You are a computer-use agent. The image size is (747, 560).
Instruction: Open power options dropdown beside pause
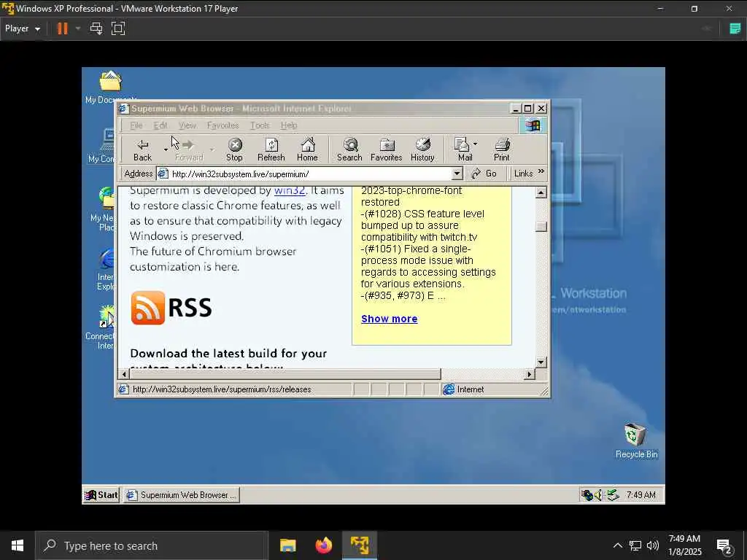[77, 28]
